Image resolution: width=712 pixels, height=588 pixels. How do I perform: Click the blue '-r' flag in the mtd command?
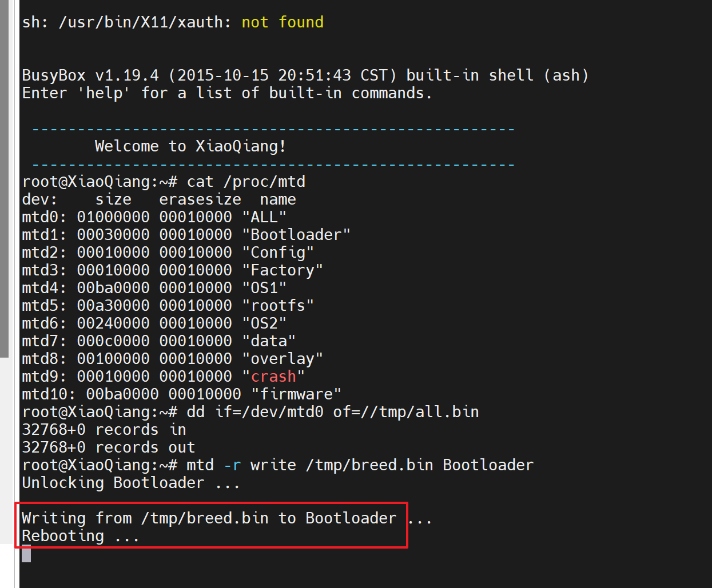(x=232, y=465)
